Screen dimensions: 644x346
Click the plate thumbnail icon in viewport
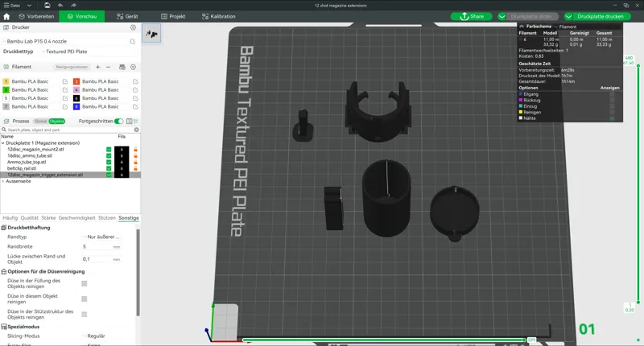[151, 33]
